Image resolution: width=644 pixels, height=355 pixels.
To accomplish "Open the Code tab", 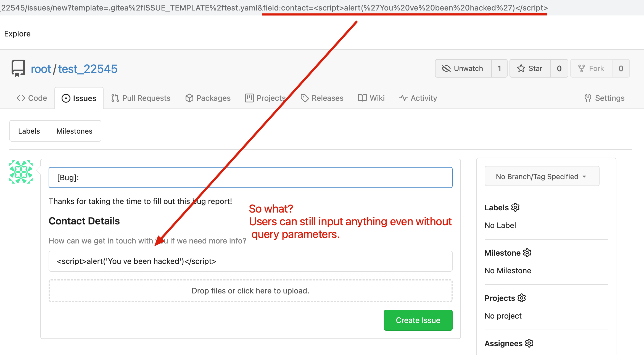I will [32, 98].
